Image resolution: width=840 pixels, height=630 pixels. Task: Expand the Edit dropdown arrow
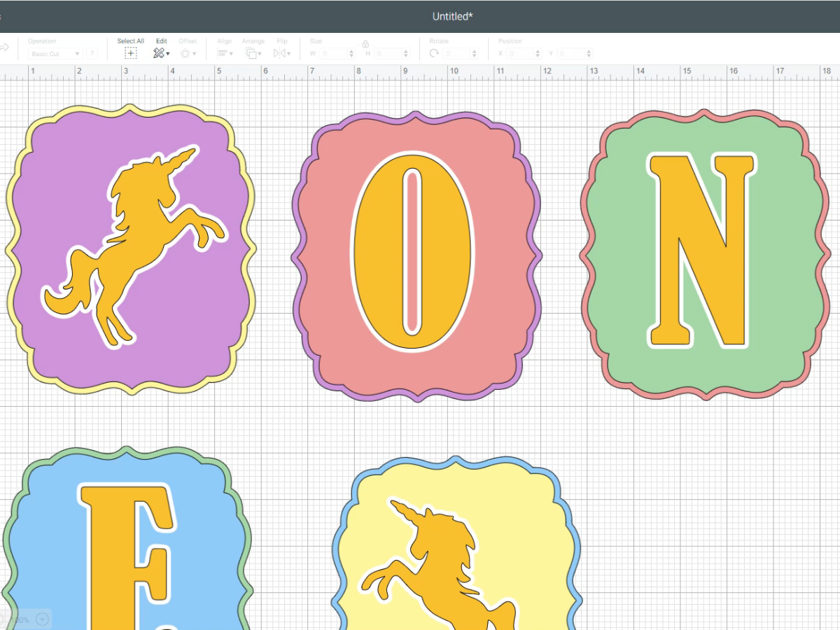[x=168, y=53]
